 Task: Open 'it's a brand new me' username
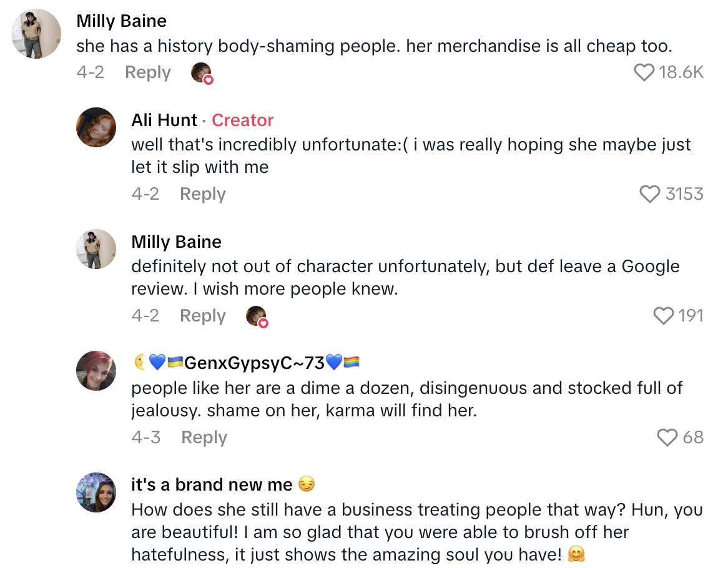212,484
